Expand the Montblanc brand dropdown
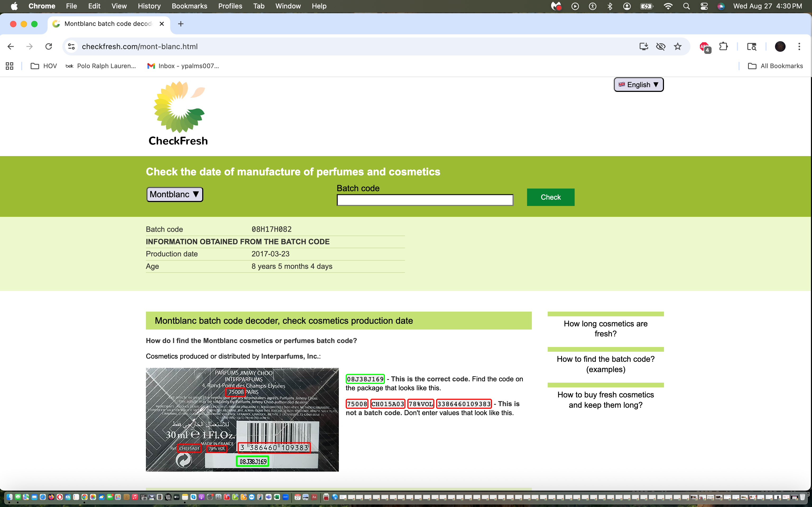Image resolution: width=812 pixels, height=507 pixels. 174,195
